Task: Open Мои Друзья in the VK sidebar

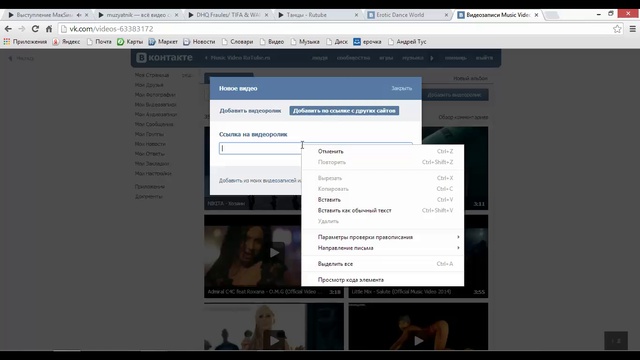Action: tap(149, 85)
